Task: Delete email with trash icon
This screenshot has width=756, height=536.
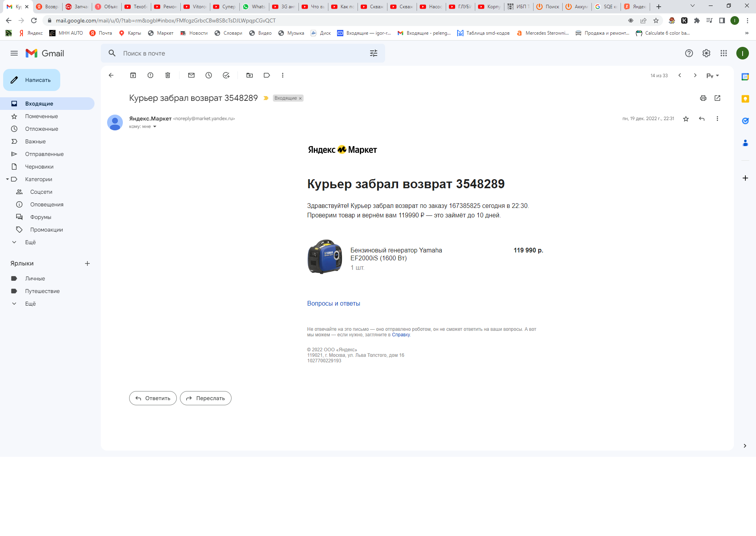Action: (168, 75)
